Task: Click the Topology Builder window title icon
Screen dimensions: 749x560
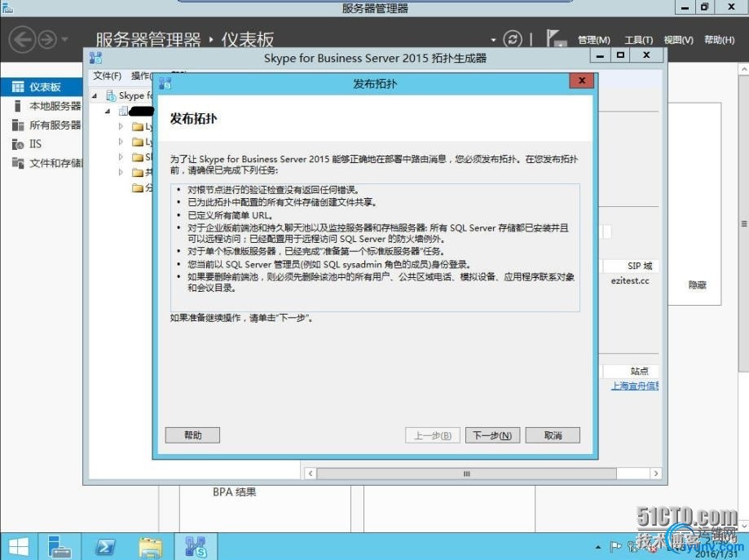Action: [95, 59]
